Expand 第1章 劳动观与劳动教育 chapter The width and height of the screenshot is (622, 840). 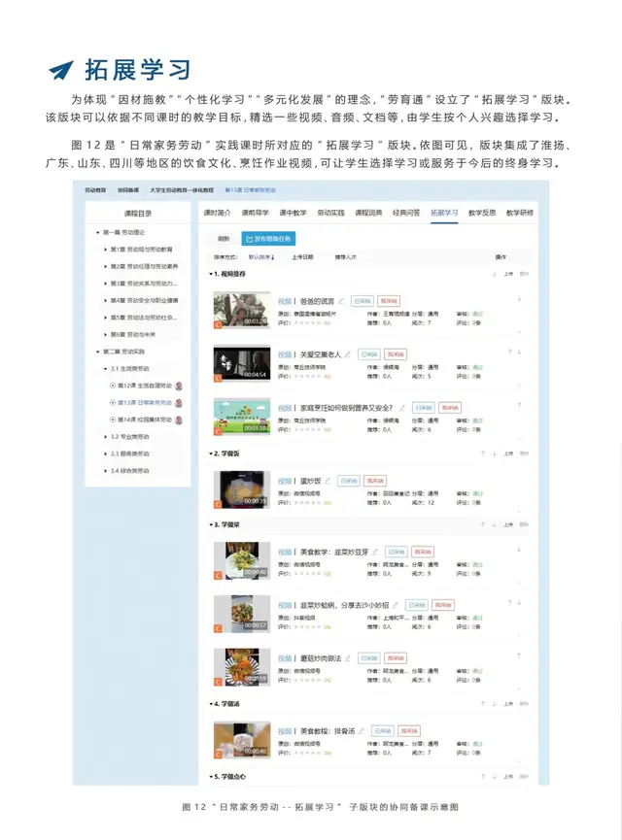click(x=105, y=250)
